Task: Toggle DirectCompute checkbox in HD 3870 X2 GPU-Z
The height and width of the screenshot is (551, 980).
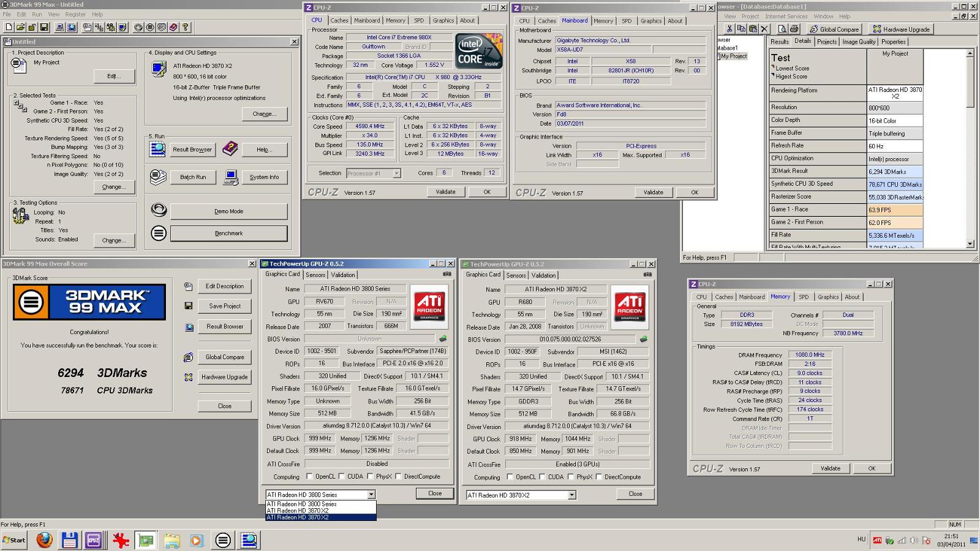Action: (598, 477)
